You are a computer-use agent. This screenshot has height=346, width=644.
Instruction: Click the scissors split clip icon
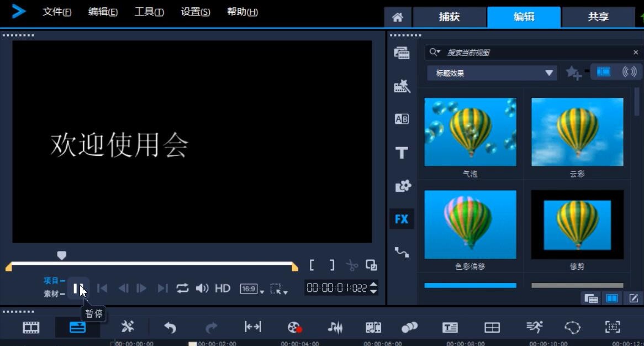coord(352,265)
